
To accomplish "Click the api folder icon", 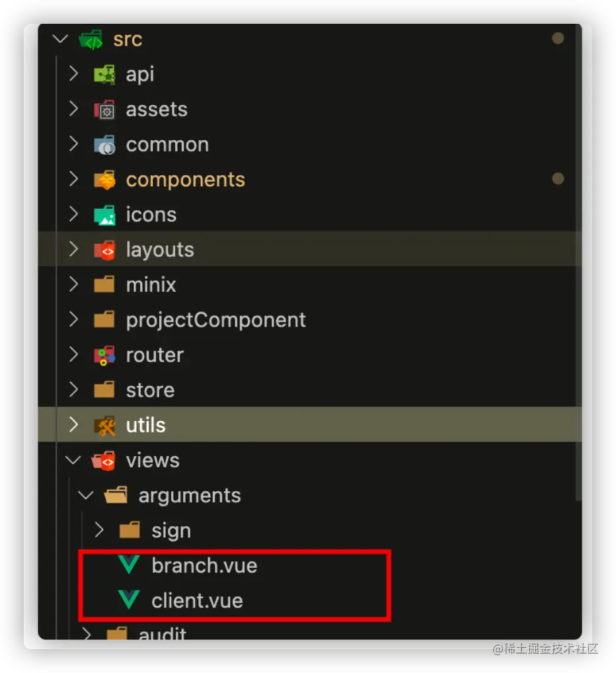I will (x=104, y=74).
